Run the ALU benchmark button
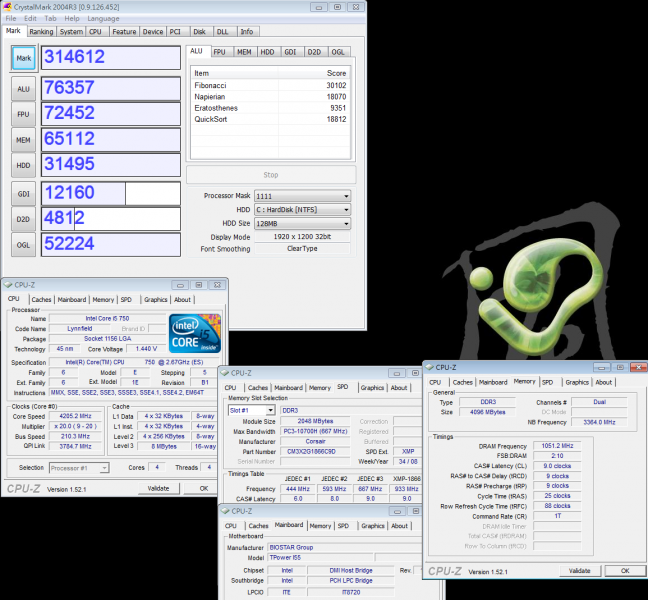This screenshot has width=648, height=600. [24, 89]
